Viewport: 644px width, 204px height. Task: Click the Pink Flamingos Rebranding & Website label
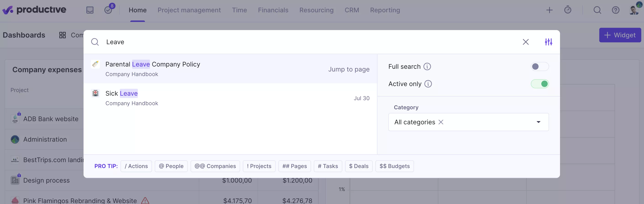point(80,201)
